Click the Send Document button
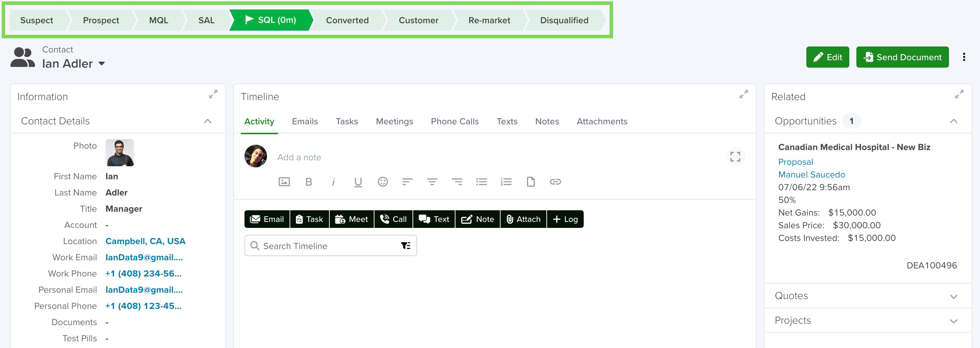Viewport: 980px width, 348px height. [x=903, y=57]
